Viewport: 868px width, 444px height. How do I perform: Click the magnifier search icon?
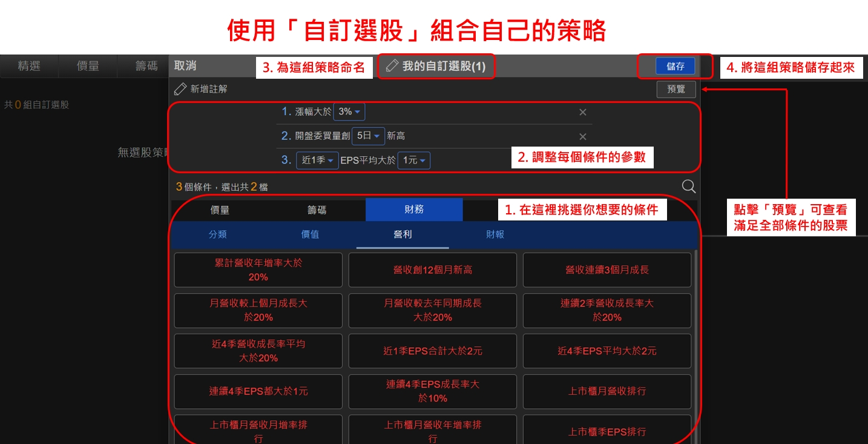pos(688,187)
